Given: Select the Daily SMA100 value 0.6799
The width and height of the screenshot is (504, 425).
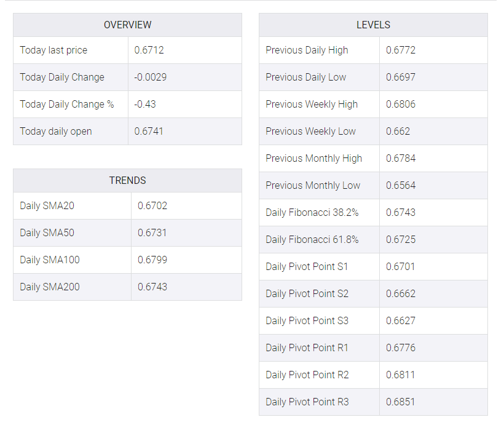Looking at the screenshot, I should [152, 260].
